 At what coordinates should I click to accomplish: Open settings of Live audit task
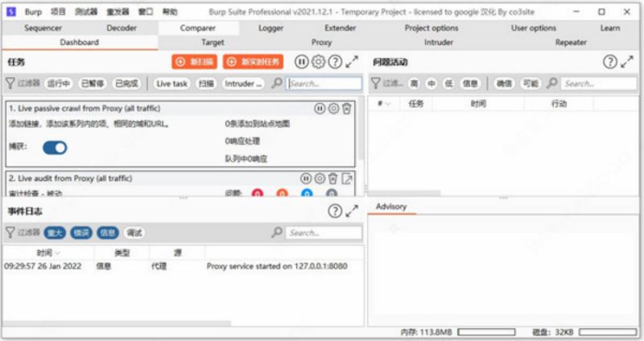pyautogui.click(x=320, y=179)
